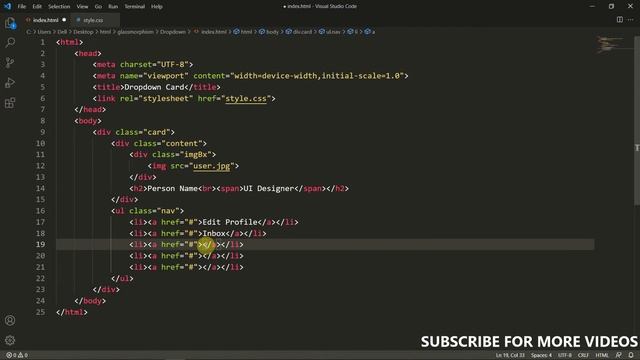Change indentation via Spaces: 4

coord(541,355)
